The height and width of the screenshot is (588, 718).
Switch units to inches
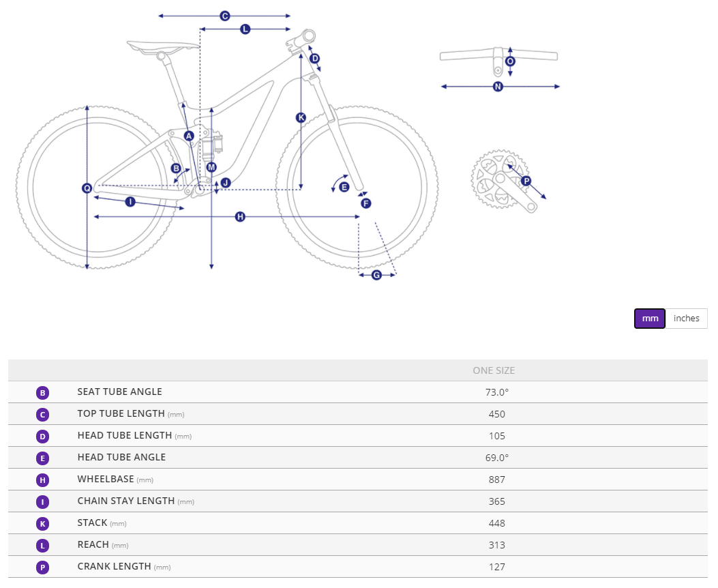pyautogui.click(x=686, y=319)
